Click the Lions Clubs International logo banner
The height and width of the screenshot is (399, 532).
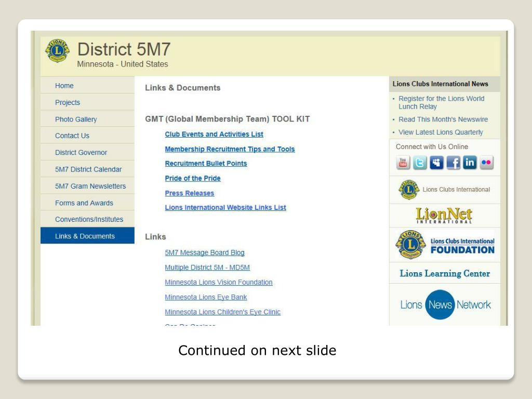pyautogui.click(x=445, y=190)
